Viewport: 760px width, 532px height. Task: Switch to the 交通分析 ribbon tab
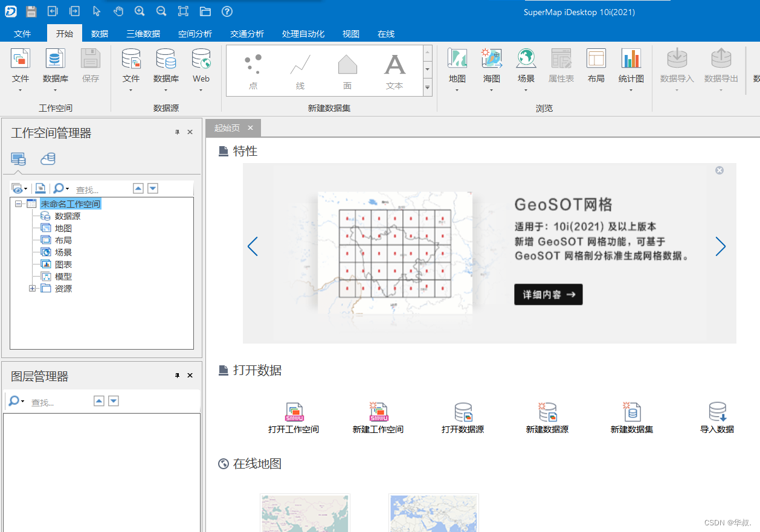(247, 34)
